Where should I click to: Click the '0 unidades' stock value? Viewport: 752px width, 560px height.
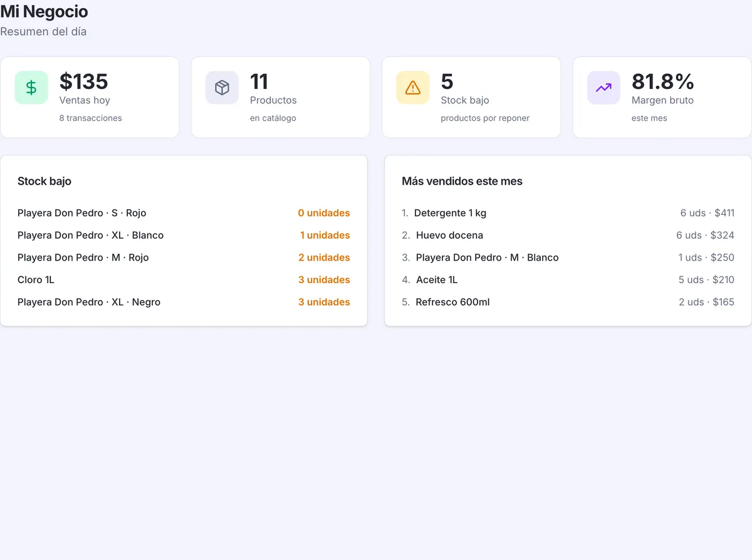(324, 213)
